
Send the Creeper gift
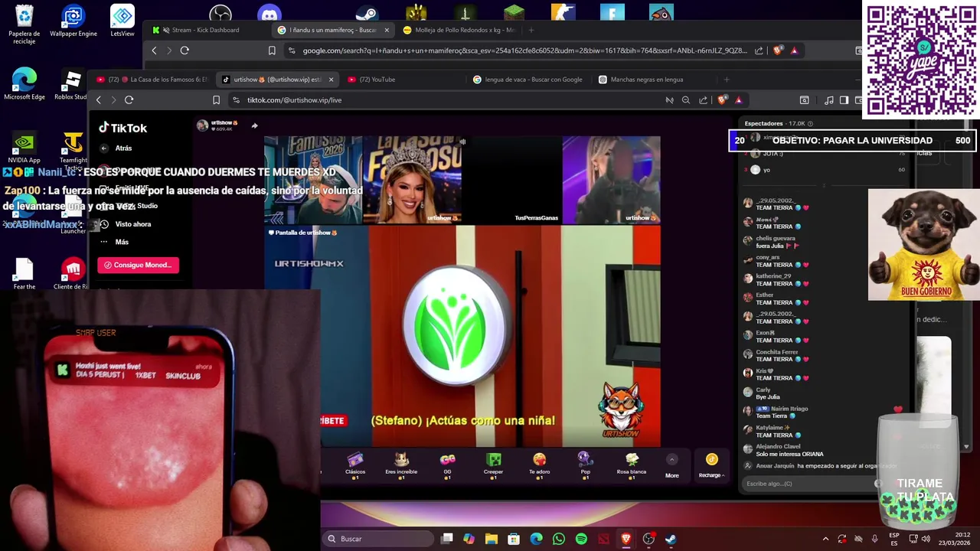[493, 464]
